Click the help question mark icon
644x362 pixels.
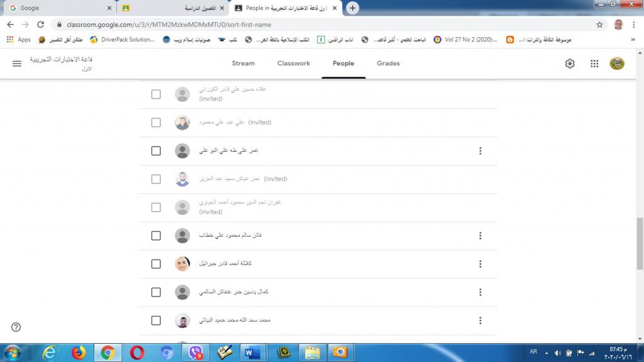[16, 327]
